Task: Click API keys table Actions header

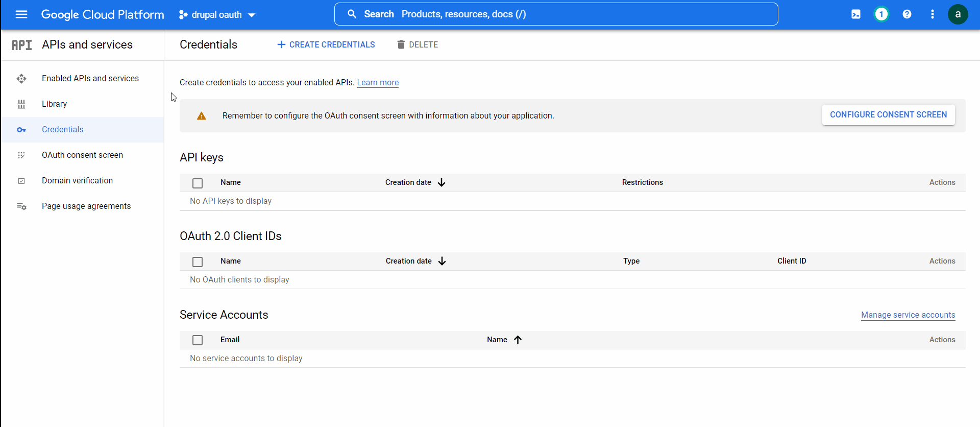Action: (x=942, y=182)
